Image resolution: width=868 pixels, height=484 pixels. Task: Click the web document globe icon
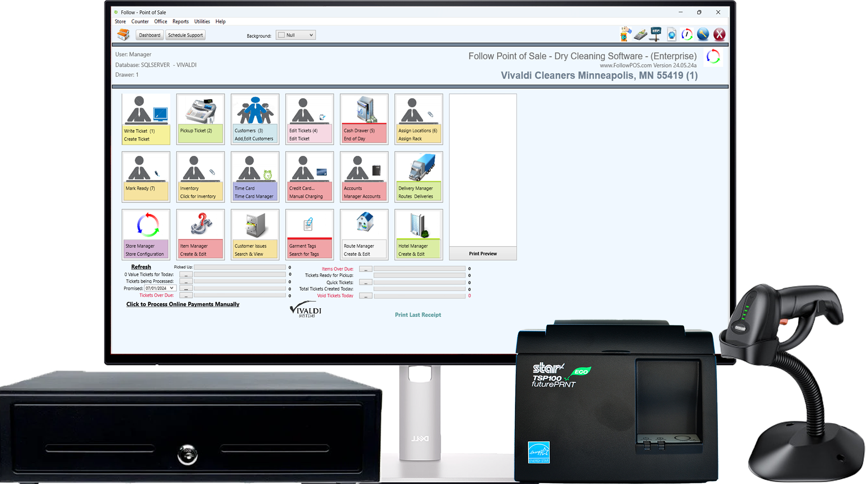pyautogui.click(x=672, y=34)
